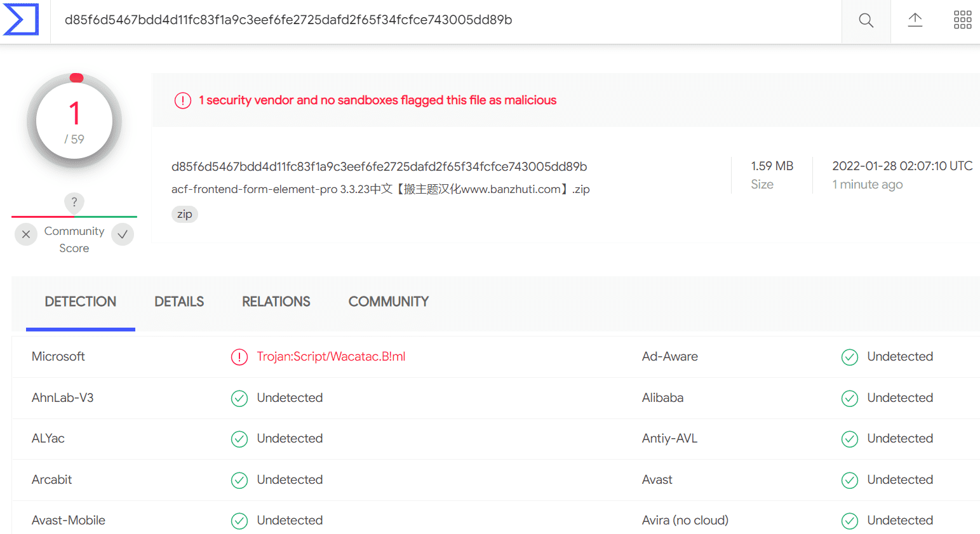Click the Avast undetected check icon
The width and height of the screenshot is (980, 534).
[x=850, y=480]
